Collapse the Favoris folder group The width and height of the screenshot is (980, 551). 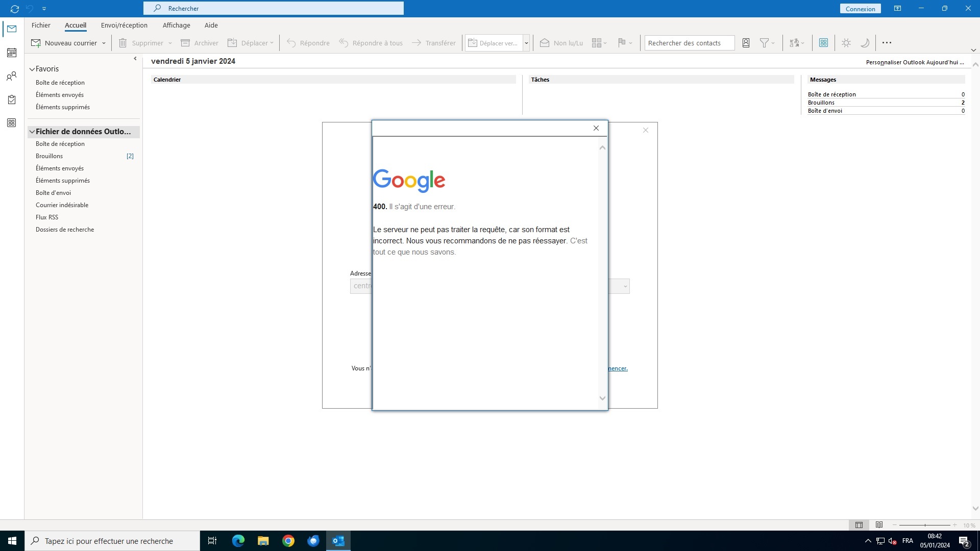pyautogui.click(x=32, y=69)
